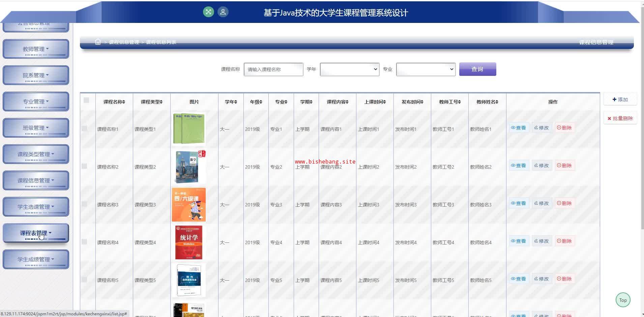Image resolution: width=644 pixels, height=317 pixels.
Task: Delete the 课程名称2 row
Action: tap(564, 166)
